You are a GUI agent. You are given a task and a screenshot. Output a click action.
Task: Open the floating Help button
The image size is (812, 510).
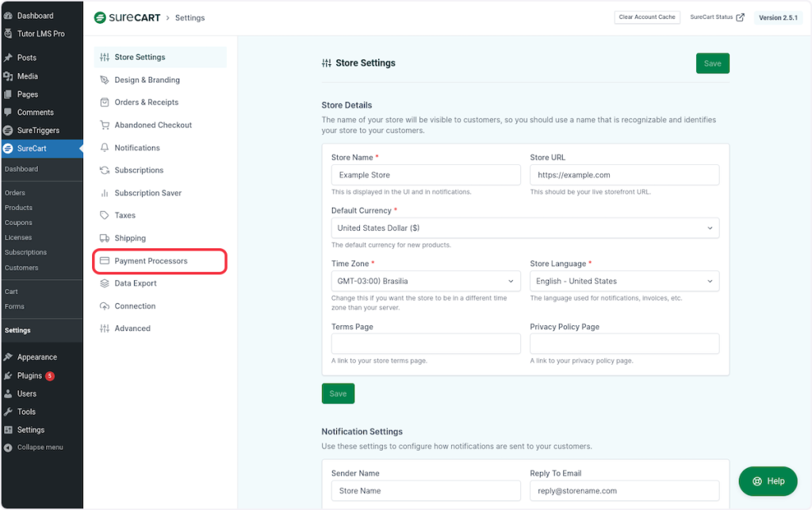(768, 481)
